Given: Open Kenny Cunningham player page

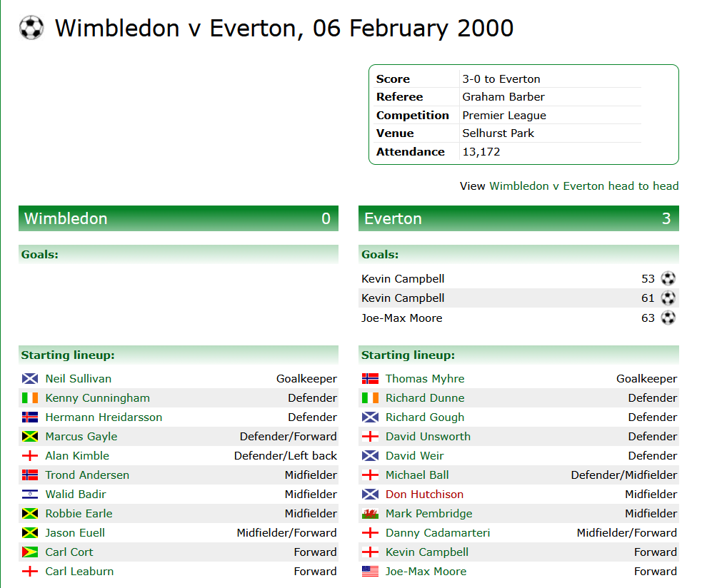Looking at the screenshot, I should point(97,398).
